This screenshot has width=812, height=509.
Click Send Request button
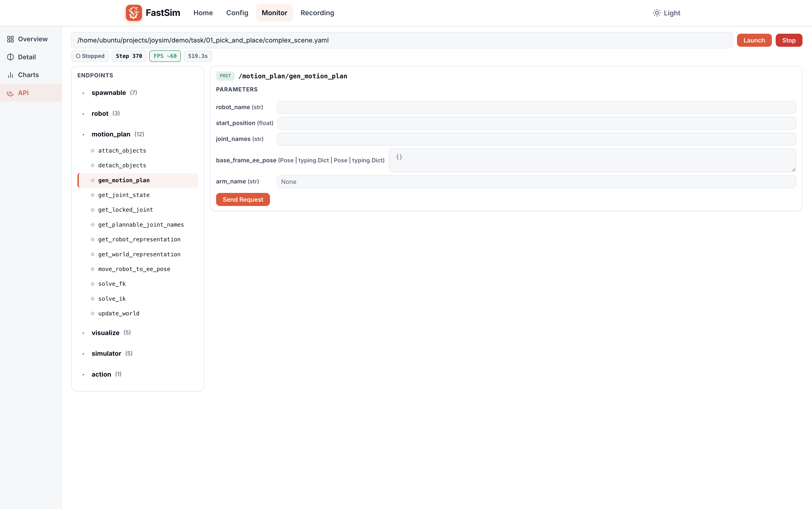coord(243,199)
